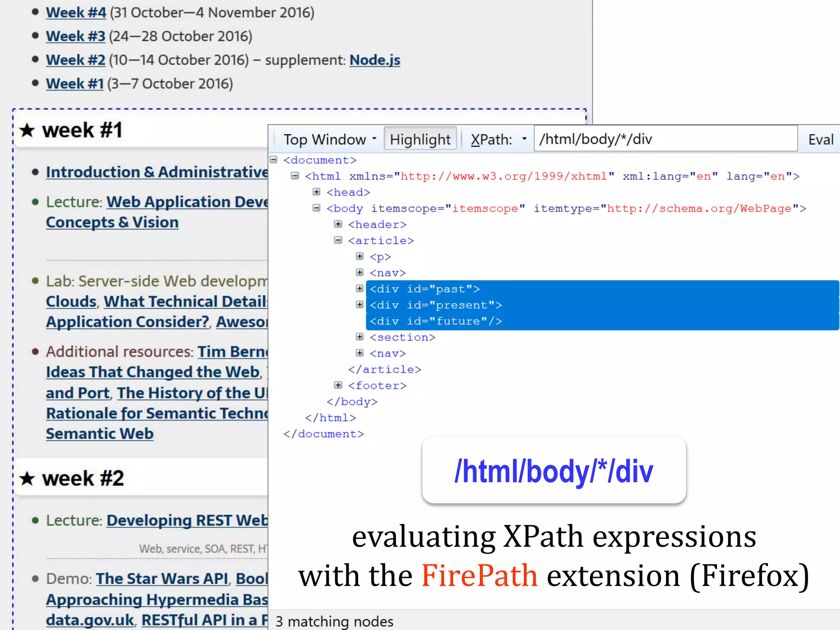Open The Star Wars API link

click(x=162, y=579)
